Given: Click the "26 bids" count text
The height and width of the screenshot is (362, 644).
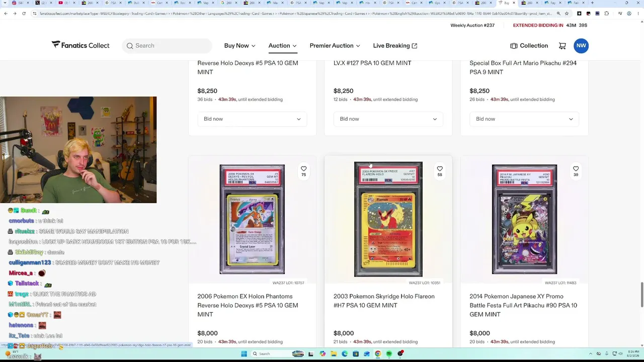Looking at the screenshot, I should tap(477, 100).
